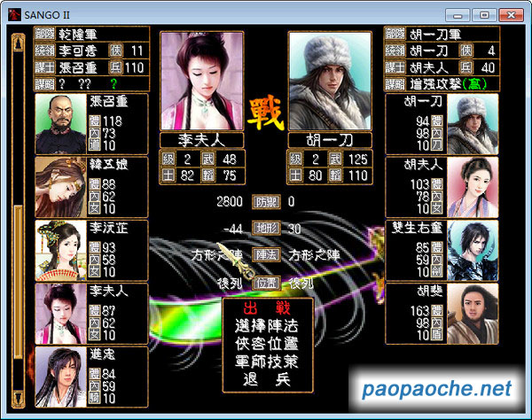The width and height of the screenshot is (532, 420).
Task: Click the 武 icon beside value 48
Action: 207,159
